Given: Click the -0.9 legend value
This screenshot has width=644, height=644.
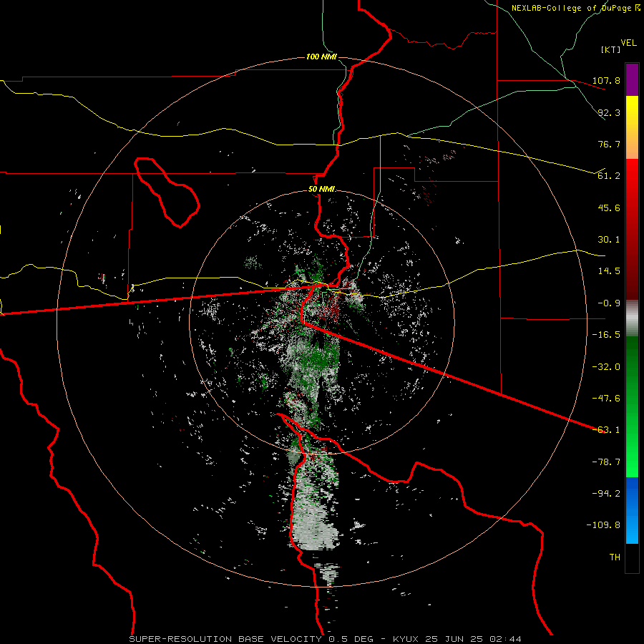Looking at the screenshot, I should (609, 303).
